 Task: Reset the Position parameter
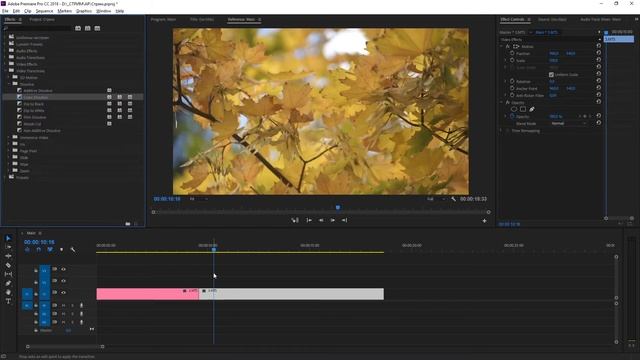tap(598, 53)
